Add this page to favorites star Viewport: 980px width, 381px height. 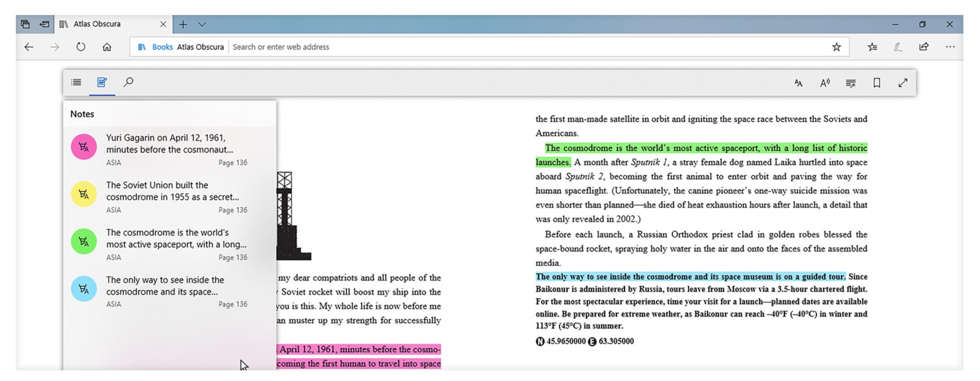[836, 47]
